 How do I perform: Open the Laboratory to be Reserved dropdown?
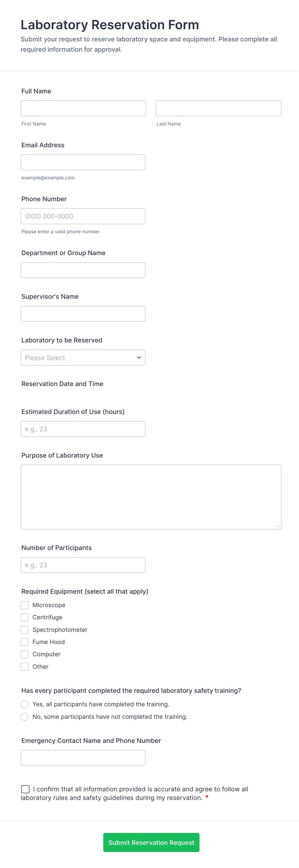click(x=83, y=357)
